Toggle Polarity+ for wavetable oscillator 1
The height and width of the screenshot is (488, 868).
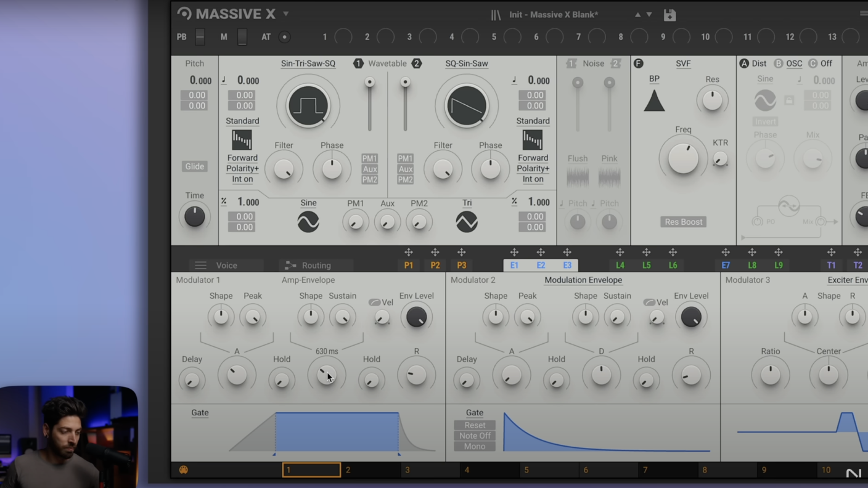(x=242, y=168)
